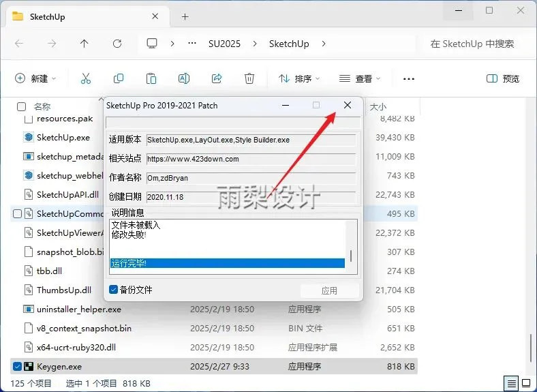Refresh the SketchUp folder view
Viewport: 537px width, 392px height.
pyautogui.click(x=117, y=44)
